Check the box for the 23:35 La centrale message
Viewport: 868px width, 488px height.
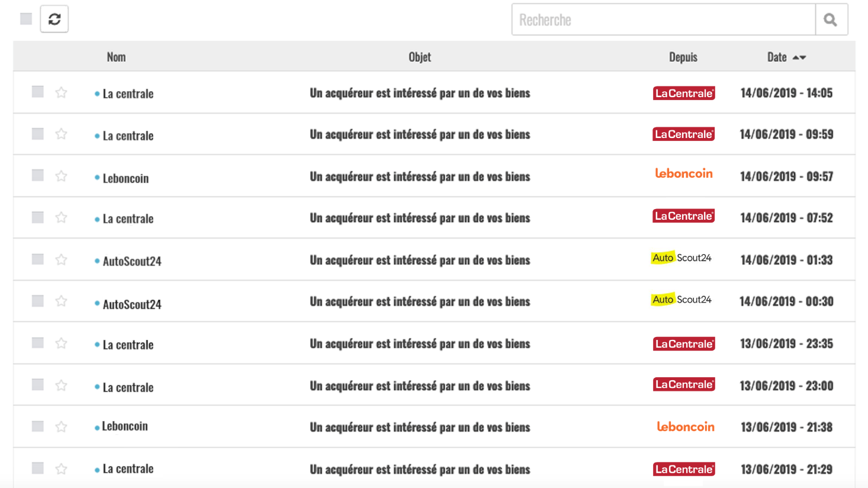click(38, 343)
